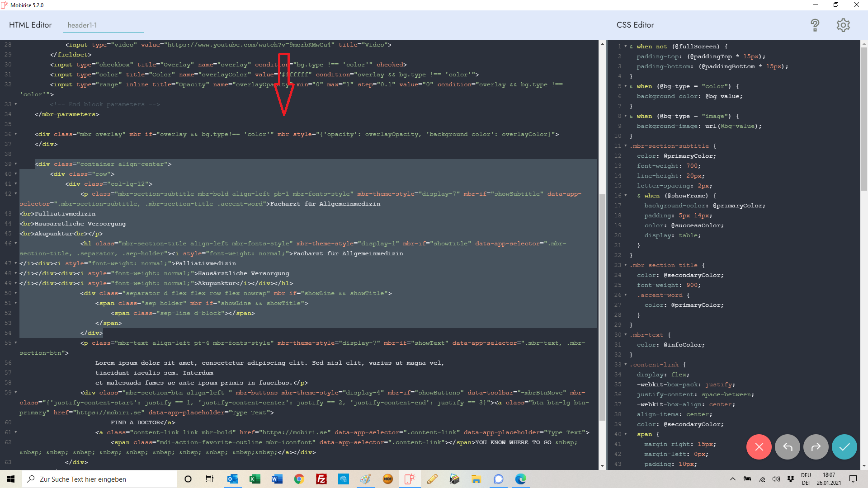Screen dimensions: 868x488
Task: Collapse code fold at HTML line 59
Action: click(x=16, y=393)
